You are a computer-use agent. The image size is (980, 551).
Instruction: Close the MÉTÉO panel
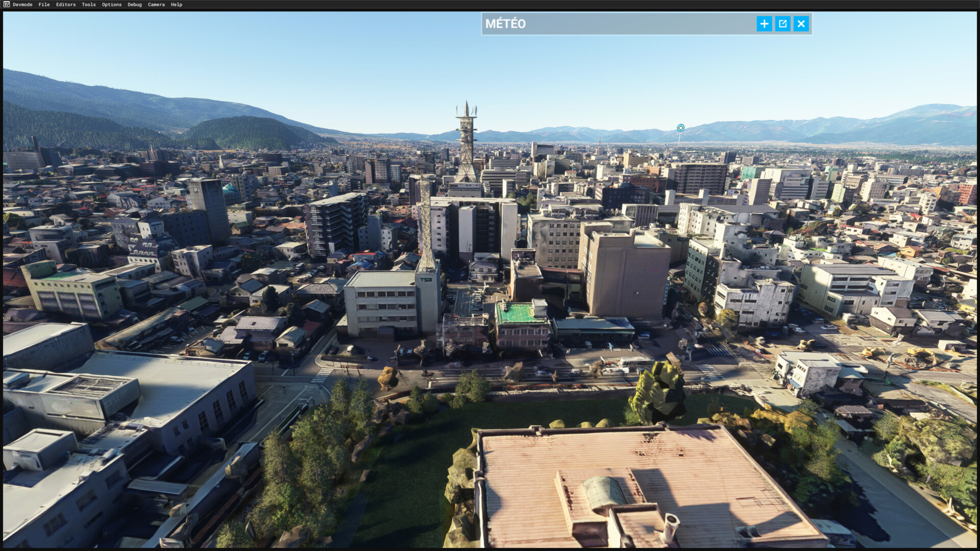[x=801, y=23]
